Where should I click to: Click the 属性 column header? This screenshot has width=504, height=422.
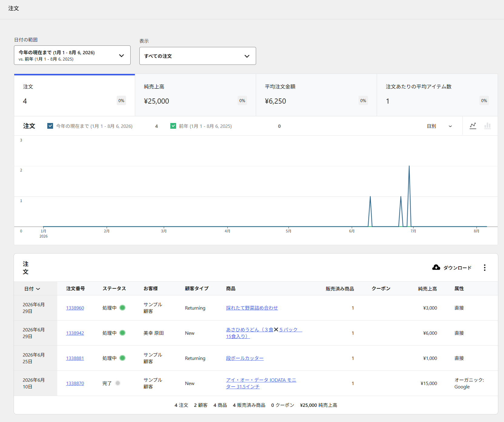pos(459,288)
